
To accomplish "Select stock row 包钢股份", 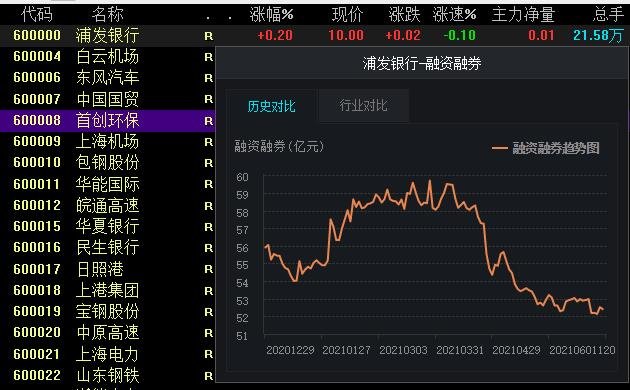I will [x=107, y=162].
